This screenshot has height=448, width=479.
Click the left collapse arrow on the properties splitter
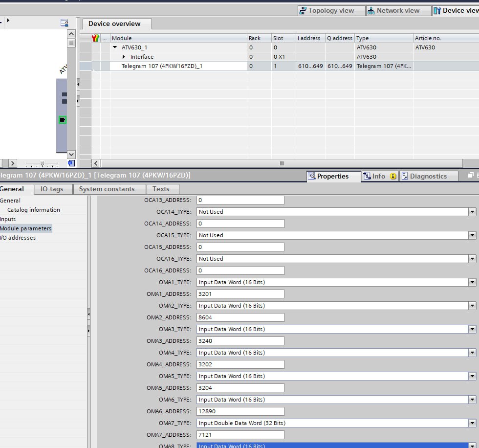[88, 314]
